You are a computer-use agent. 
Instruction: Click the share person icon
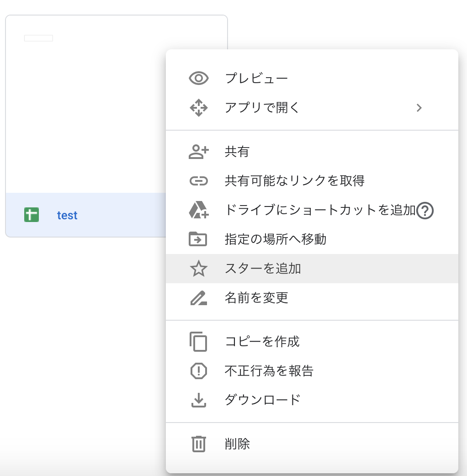pos(198,152)
